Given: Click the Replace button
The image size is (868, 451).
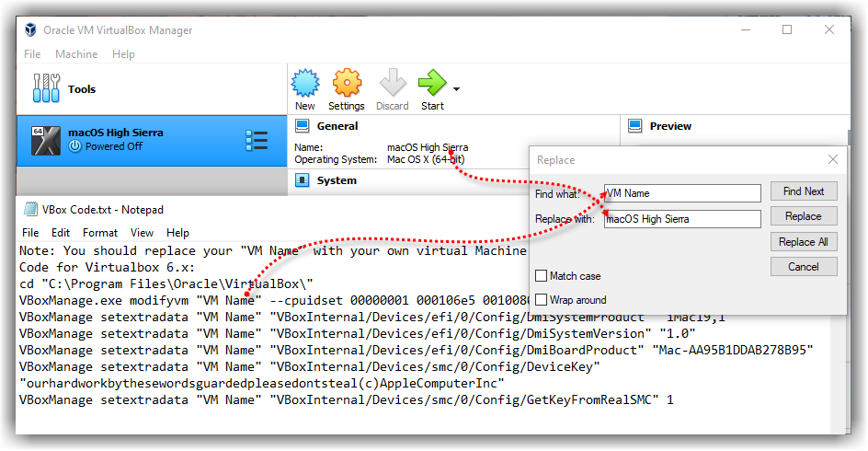Looking at the screenshot, I should click(x=804, y=216).
